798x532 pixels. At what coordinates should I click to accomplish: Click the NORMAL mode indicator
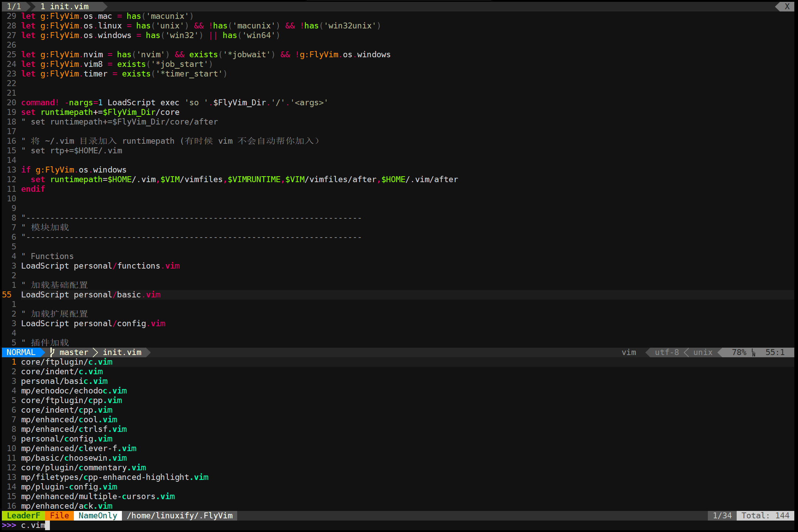[x=21, y=352]
